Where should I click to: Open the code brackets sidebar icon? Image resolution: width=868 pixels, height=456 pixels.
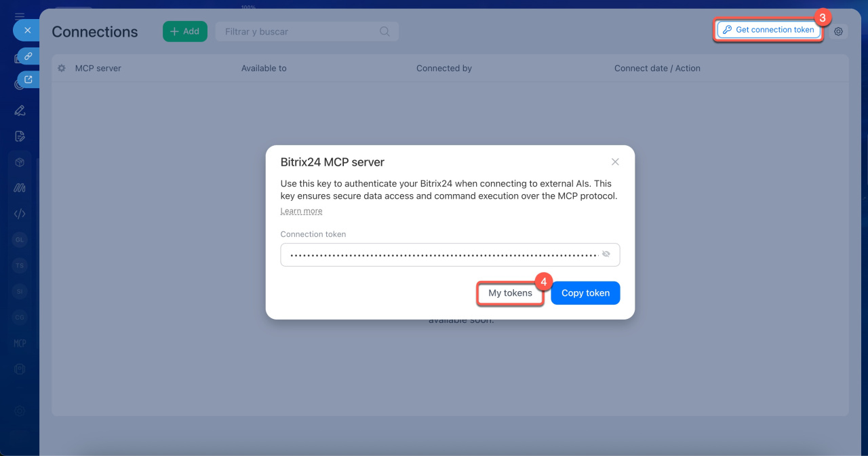[x=20, y=214]
